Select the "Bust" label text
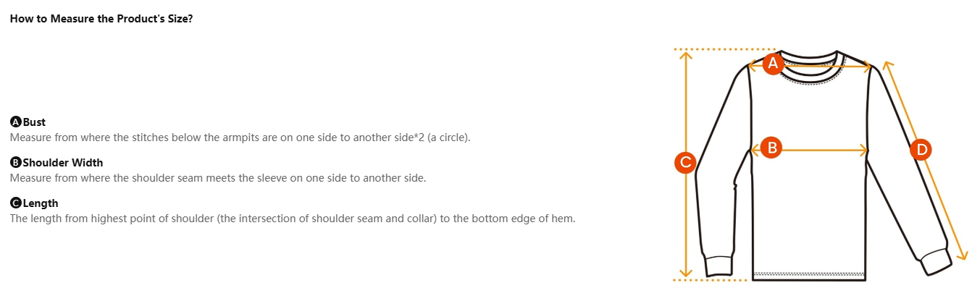 click(34, 122)
